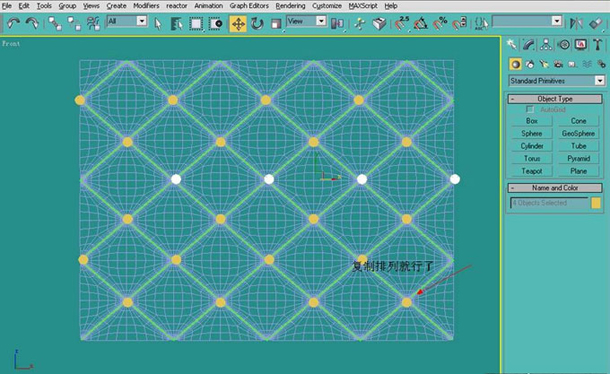Select the Systems category icon
Screen dimensions: 610x374
601,64
